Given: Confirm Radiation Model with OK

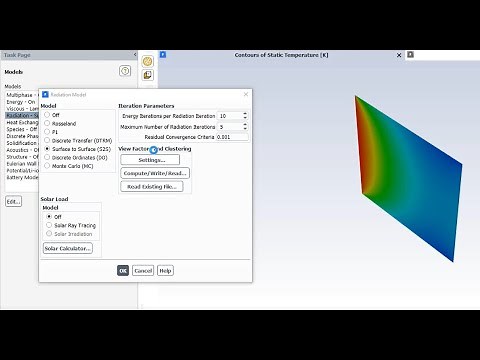Looking at the screenshot, I should 123,271.
